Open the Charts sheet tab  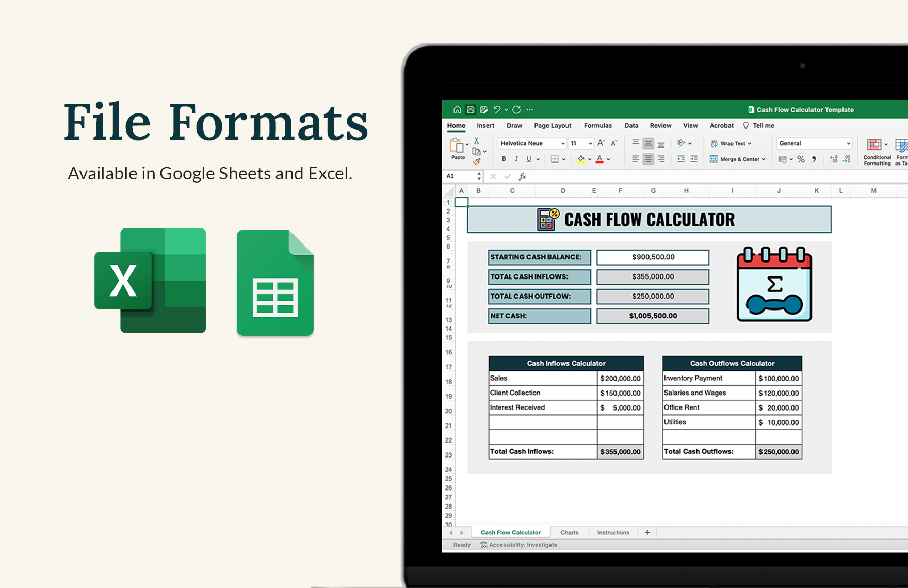pos(570,532)
